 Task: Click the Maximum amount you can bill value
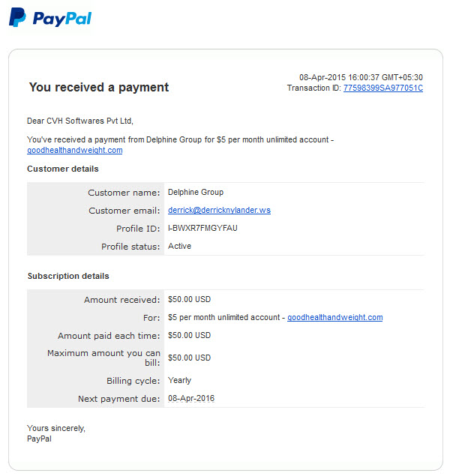189,358
